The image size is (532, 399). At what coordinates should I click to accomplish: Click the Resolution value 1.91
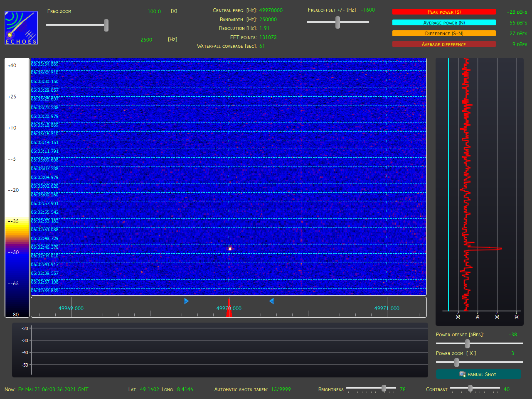pyautogui.click(x=264, y=28)
